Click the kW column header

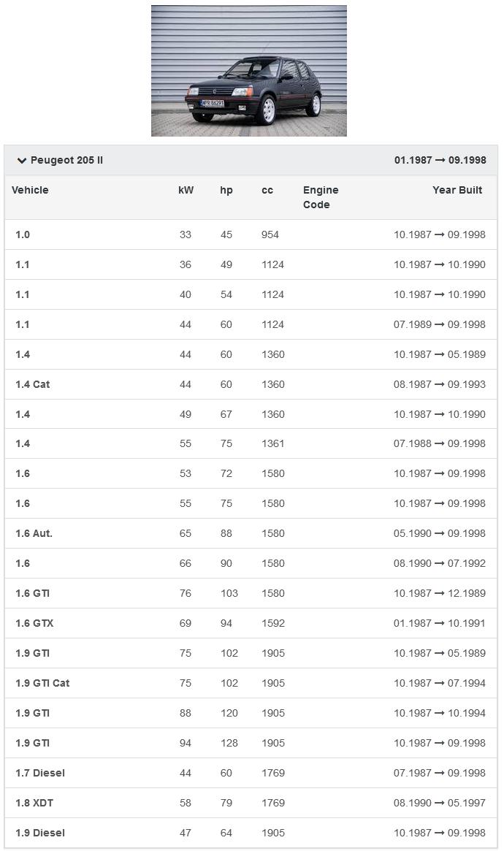[x=186, y=190]
